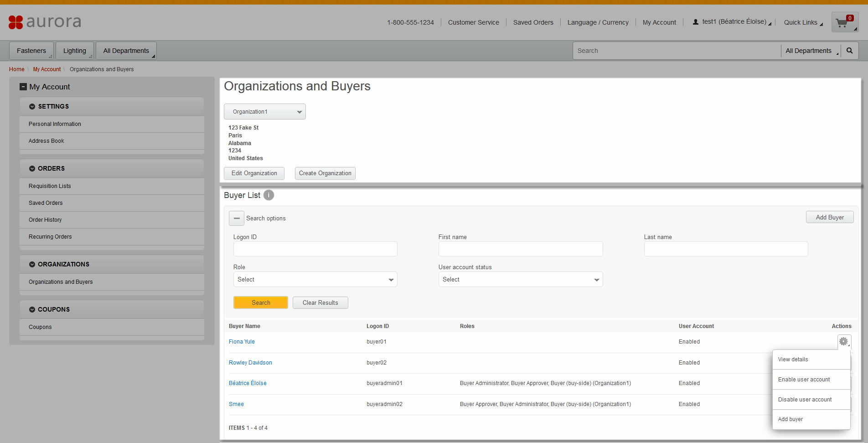Collapse the My Account sidebar section

pos(23,86)
